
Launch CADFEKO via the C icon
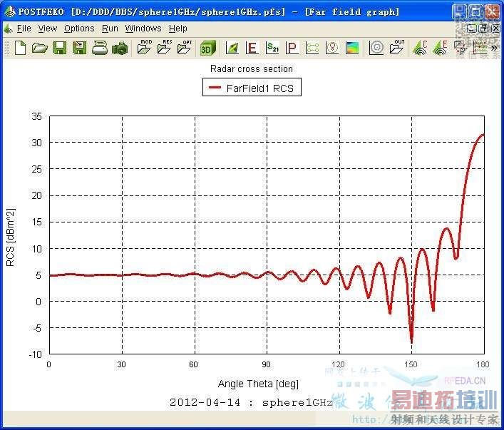pos(420,48)
